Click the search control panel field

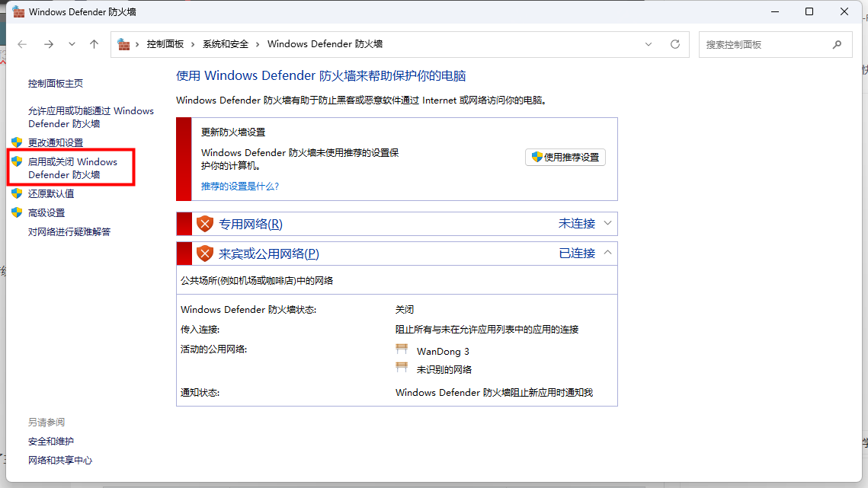775,44
